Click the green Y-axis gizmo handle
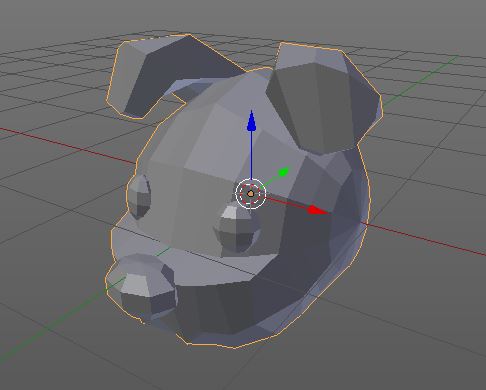 click(283, 172)
